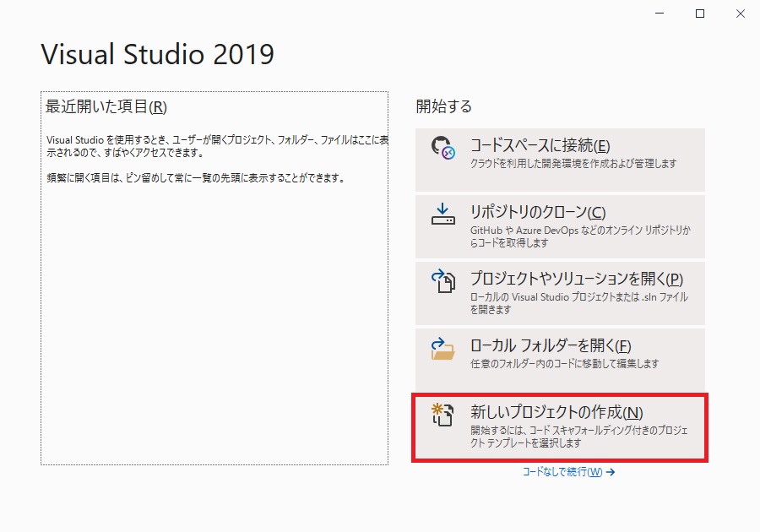This screenshot has width=760, height=532.
Task: Click the text 任意のフォルダー内のコードに移動して編集します
Action: tap(565, 363)
